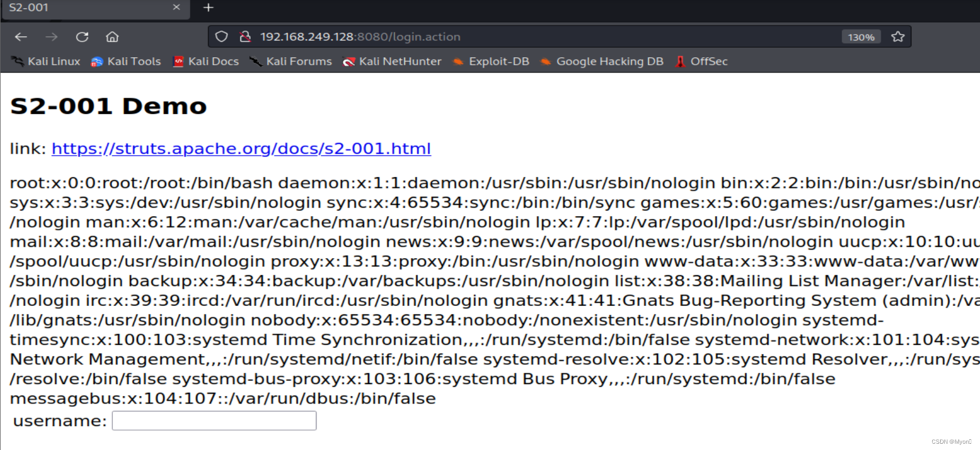Click the forward navigation arrow

coord(52,37)
